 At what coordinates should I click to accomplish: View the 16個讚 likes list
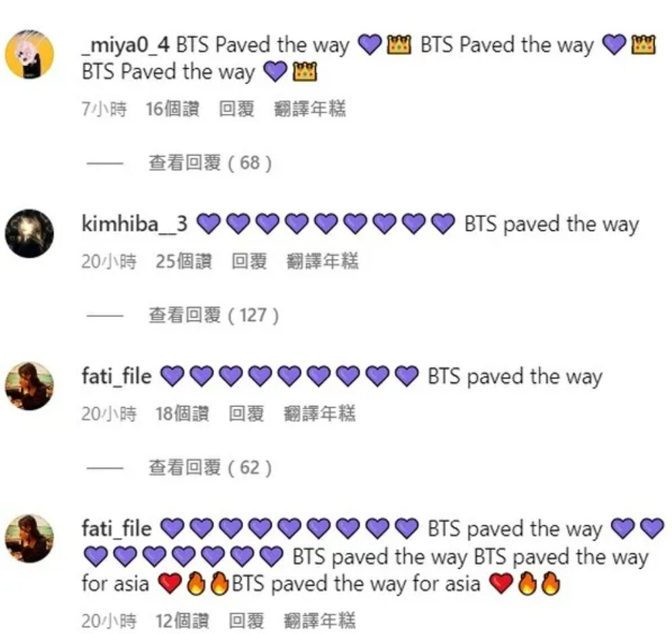click(172, 109)
